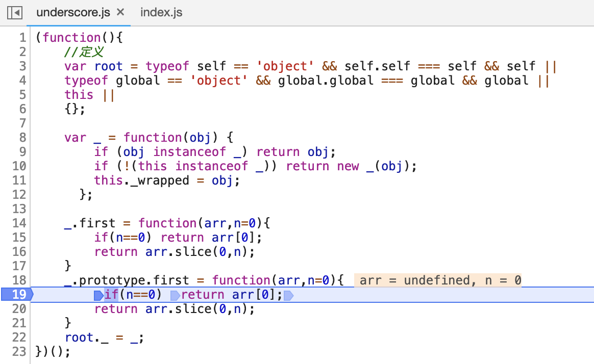Screen dimensions: 594x364
Task: Click the inline breakpoint marker before 'if(n==0)'
Action: click(x=98, y=295)
